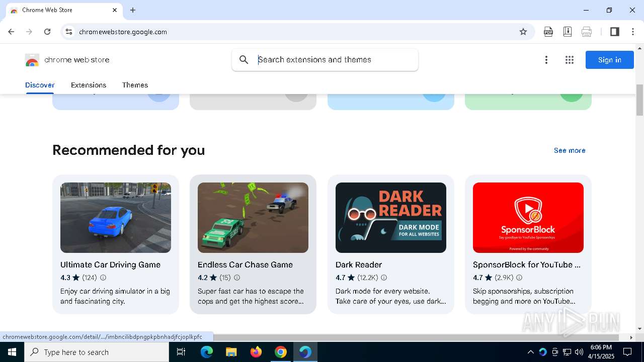The height and width of the screenshot is (362, 644).
Task: Switch to Chrome in taskbar
Action: 280,352
